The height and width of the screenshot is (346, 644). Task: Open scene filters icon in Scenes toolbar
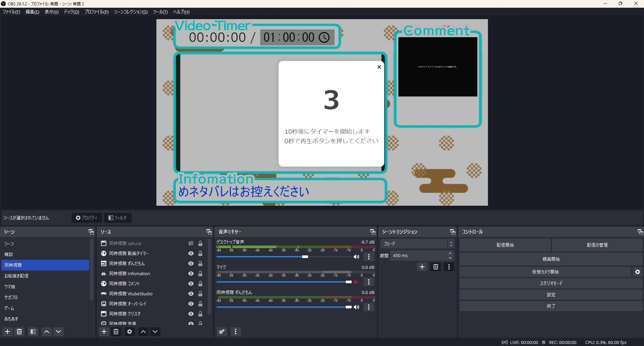(33, 332)
